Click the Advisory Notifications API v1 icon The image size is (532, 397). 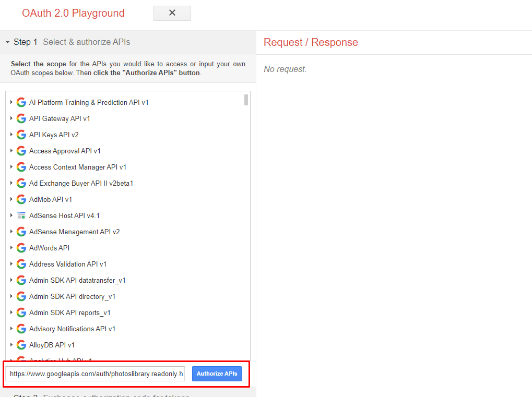click(21, 328)
